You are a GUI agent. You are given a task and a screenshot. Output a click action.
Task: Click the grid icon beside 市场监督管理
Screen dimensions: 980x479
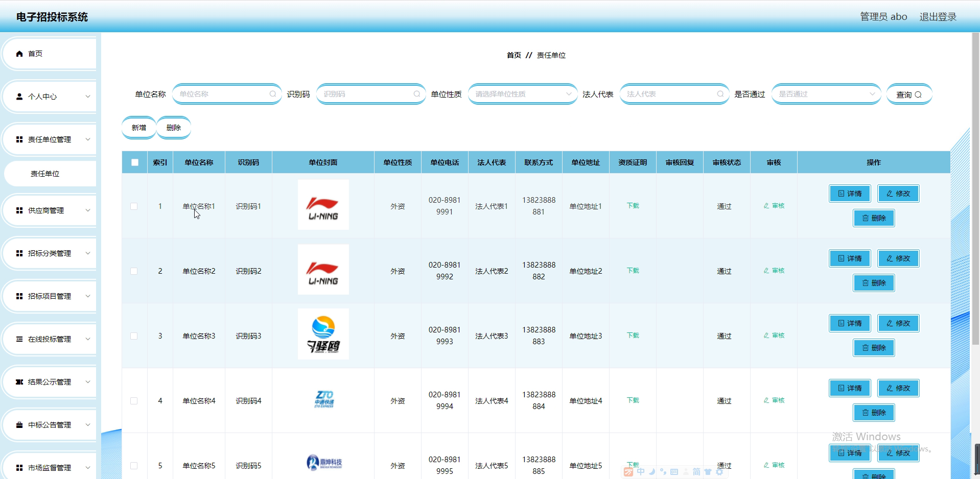click(19, 468)
